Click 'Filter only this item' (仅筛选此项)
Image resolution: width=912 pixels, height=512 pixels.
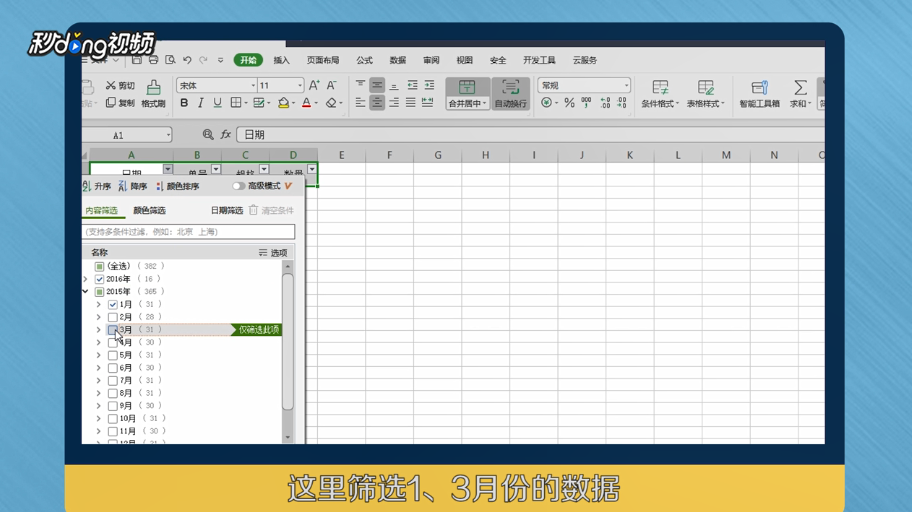coord(257,330)
